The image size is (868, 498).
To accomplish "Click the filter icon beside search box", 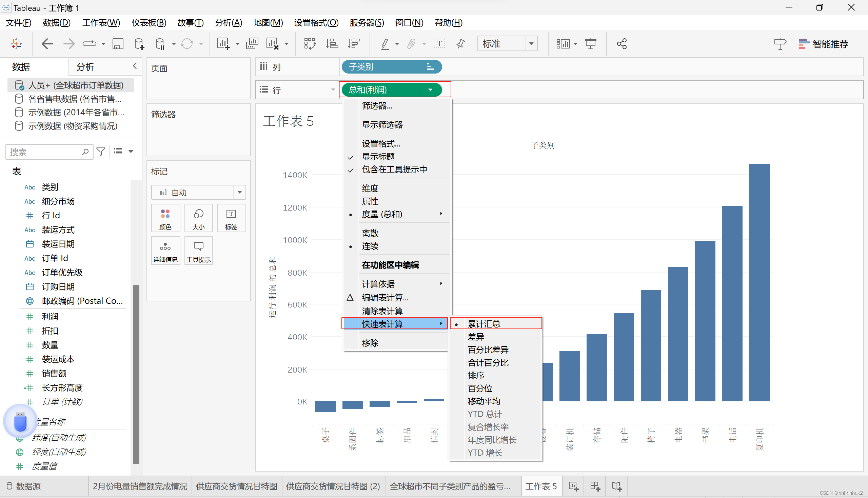I will (101, 152).
